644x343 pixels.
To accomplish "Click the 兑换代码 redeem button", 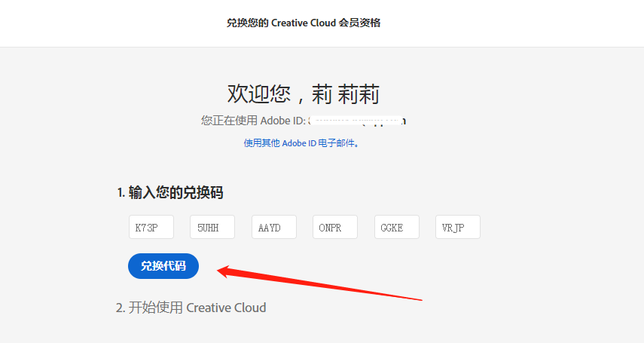I will (x=163, y=266).
